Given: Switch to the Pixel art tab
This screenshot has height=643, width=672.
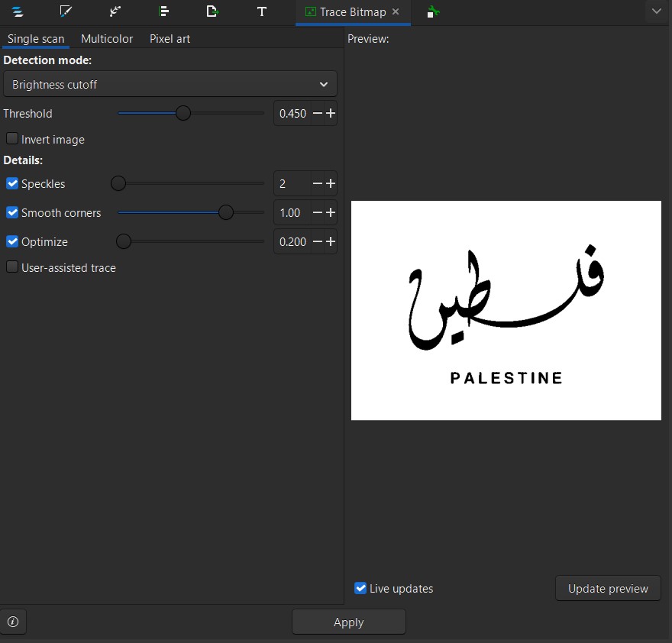Looking at the screenshot, I should 170,39.
